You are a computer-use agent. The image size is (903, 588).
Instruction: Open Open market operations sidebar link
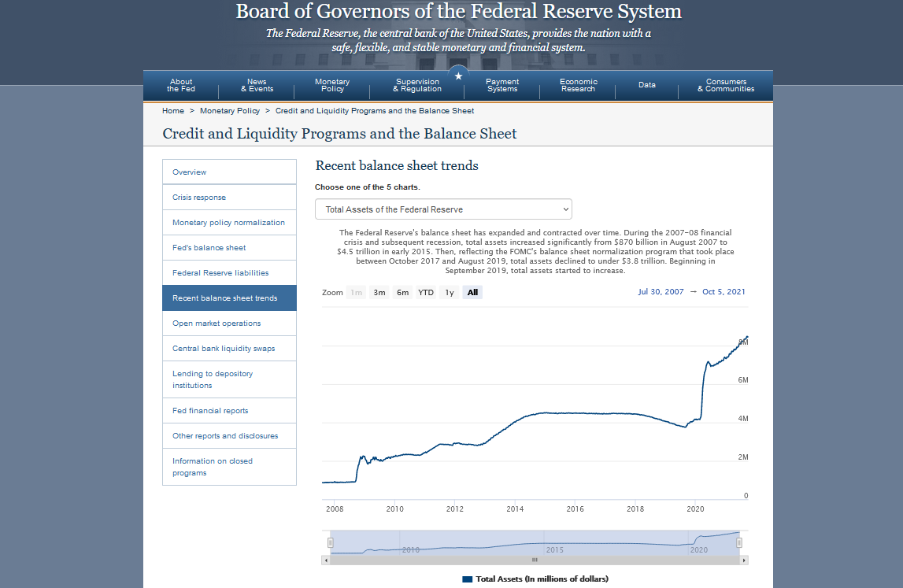(x=229, y=323)
